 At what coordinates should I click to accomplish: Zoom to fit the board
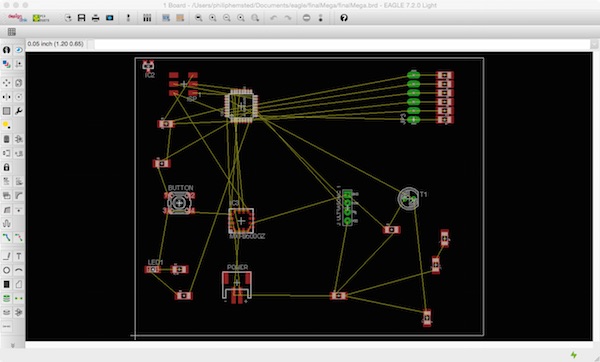(199, 18)
